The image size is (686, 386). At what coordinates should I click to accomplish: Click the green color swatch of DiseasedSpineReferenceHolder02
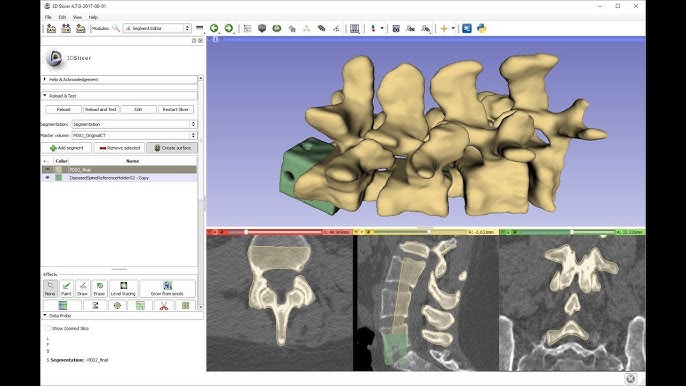(58, 178)
